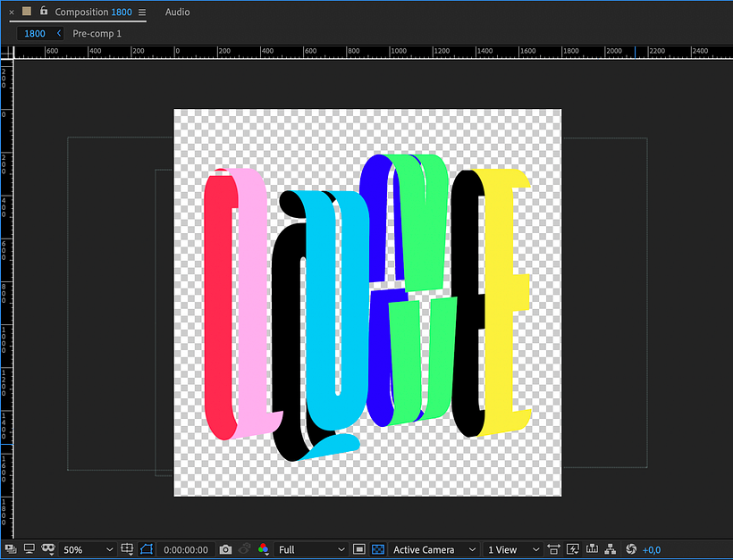Open grid and guide options icon
This screenshot has height=560, width=733.
click(127, 548)
